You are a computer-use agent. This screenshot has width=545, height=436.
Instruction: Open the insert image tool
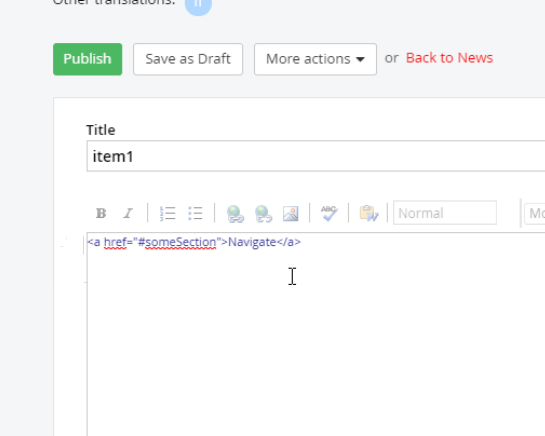pos(291,213)
